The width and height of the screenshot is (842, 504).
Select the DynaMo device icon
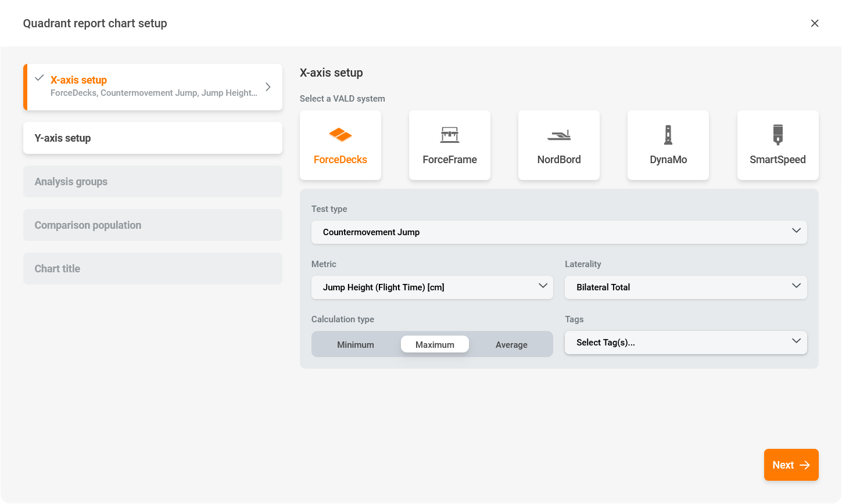[x=668, y=135]
